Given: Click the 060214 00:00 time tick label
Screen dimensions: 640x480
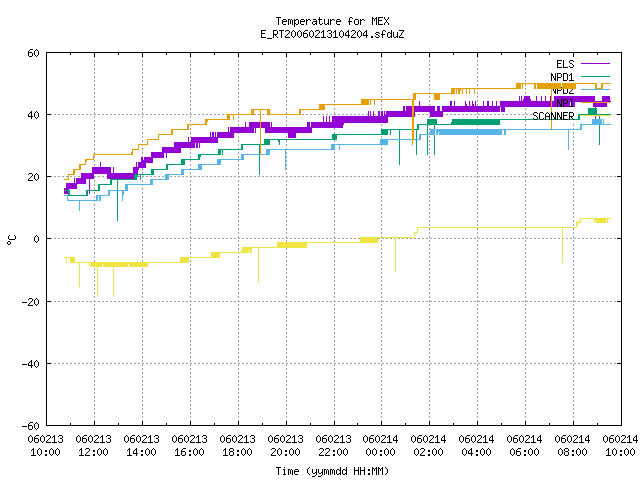Looking at the screenshot, I should [x=380, y=446].
